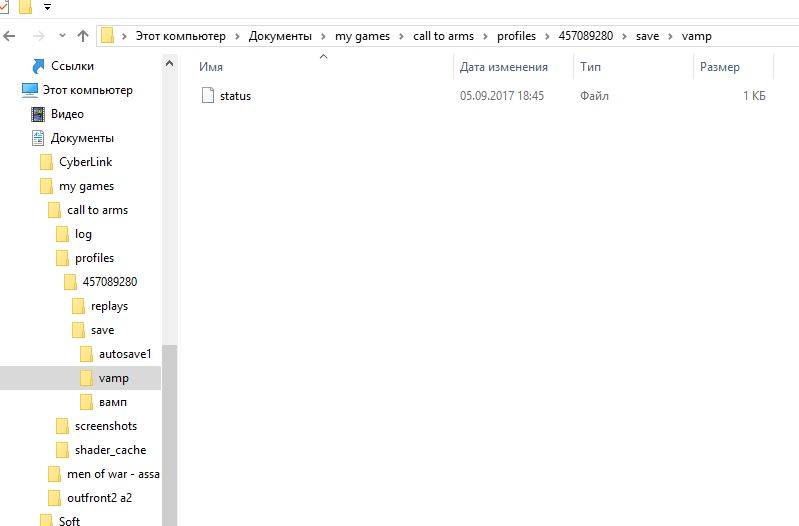Screen dimensions: 799x526
Task: Click the date "05.09.2017 18:45" cell
Action: coord(502,96)
